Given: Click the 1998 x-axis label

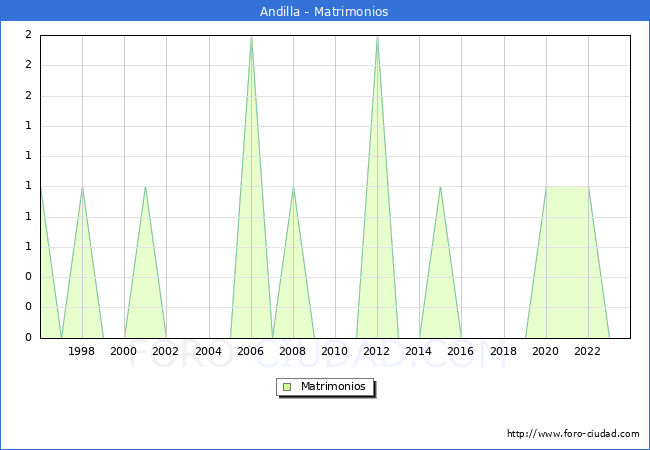Looking at the screenshot, I should point(82,351).
